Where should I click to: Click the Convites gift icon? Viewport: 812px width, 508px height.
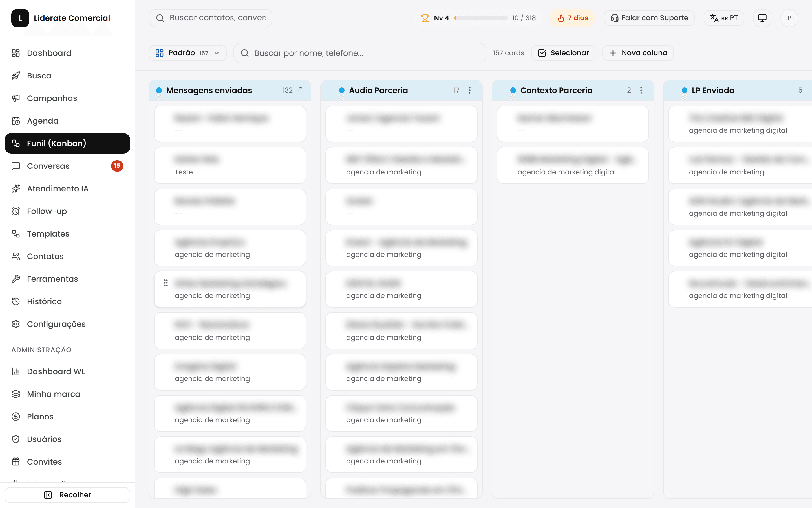16,462
